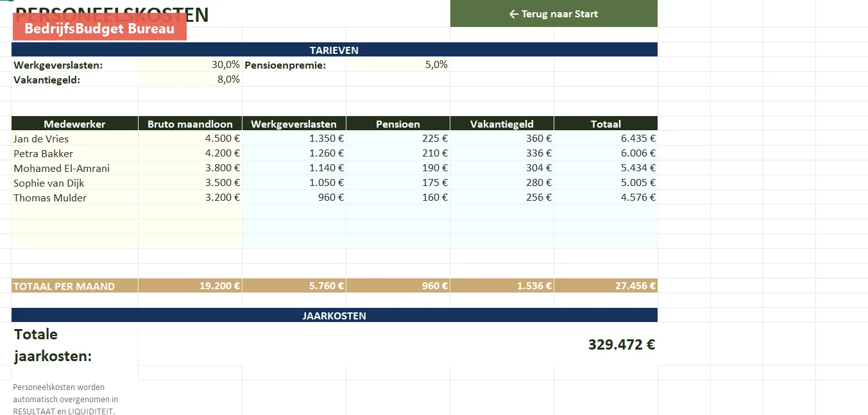Select Sophie van Dijk total 5.005 €

(x=606, y=183)
